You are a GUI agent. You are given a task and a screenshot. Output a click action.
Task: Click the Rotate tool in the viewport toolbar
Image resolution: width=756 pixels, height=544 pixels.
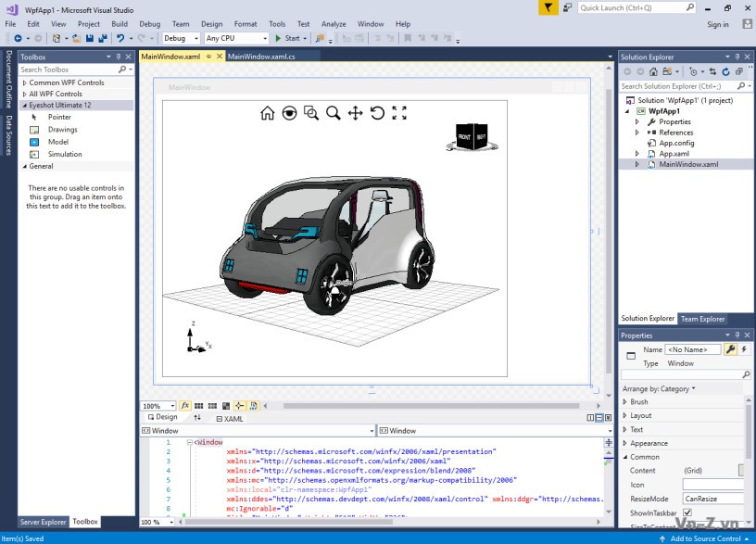coord(377,113)
